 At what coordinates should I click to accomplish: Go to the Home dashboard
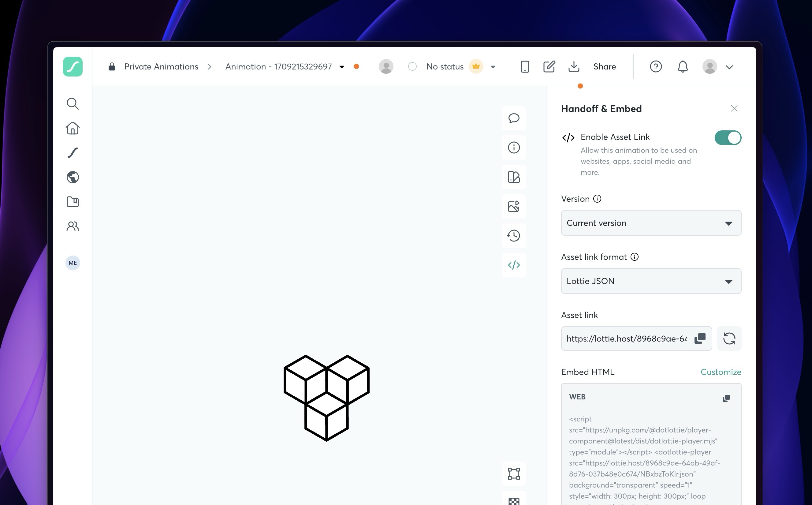coord(73,128)
